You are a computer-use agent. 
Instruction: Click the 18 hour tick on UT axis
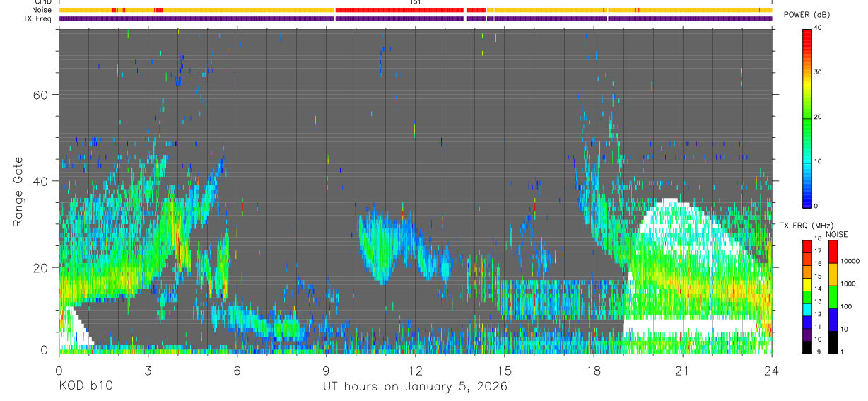pyautogui.click(x=593, y=370)
